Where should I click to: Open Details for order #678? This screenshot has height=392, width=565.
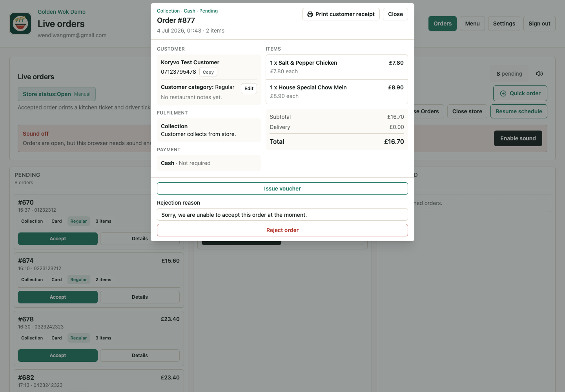pyautogui.click(x=140, y=356)
